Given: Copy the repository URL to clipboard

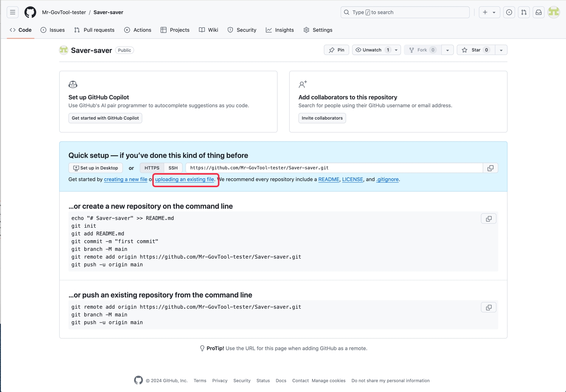Looking at the screenshot, I should (490, 168).
